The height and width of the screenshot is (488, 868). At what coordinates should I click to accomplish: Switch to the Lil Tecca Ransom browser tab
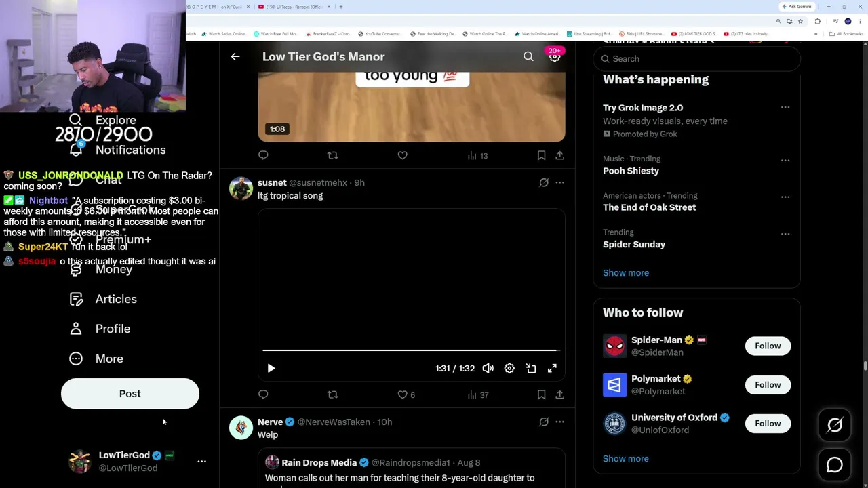tap(294, 7)
